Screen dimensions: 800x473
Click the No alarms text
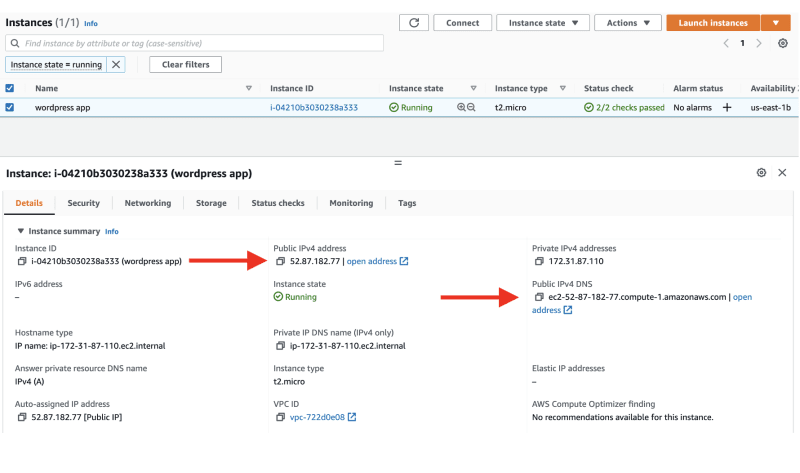[x=692, y=108]
